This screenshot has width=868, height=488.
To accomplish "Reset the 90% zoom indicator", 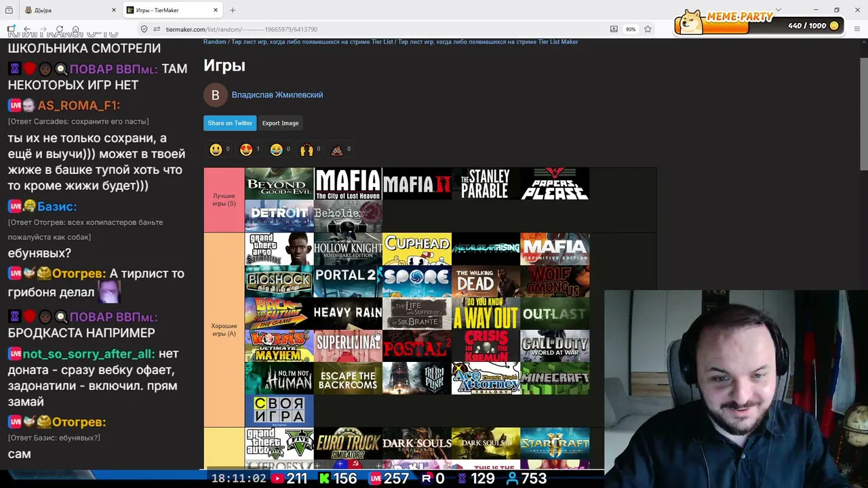I will [631, 29].
